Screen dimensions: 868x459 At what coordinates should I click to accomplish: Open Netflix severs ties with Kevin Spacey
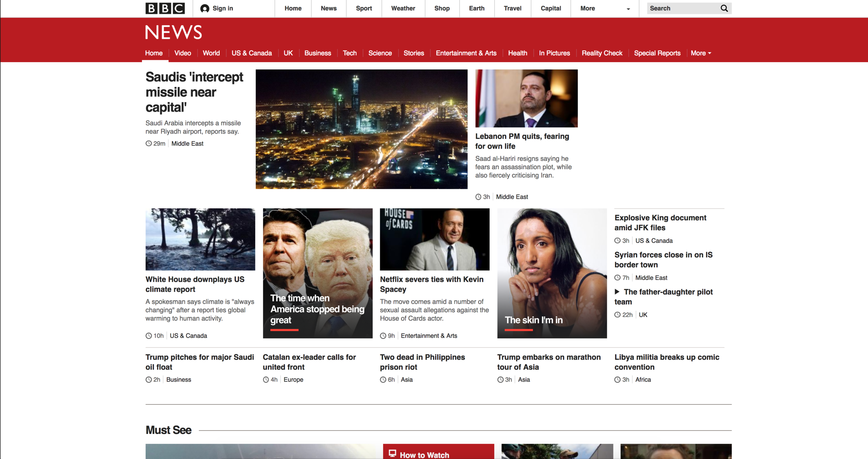(x=432, y=284)
